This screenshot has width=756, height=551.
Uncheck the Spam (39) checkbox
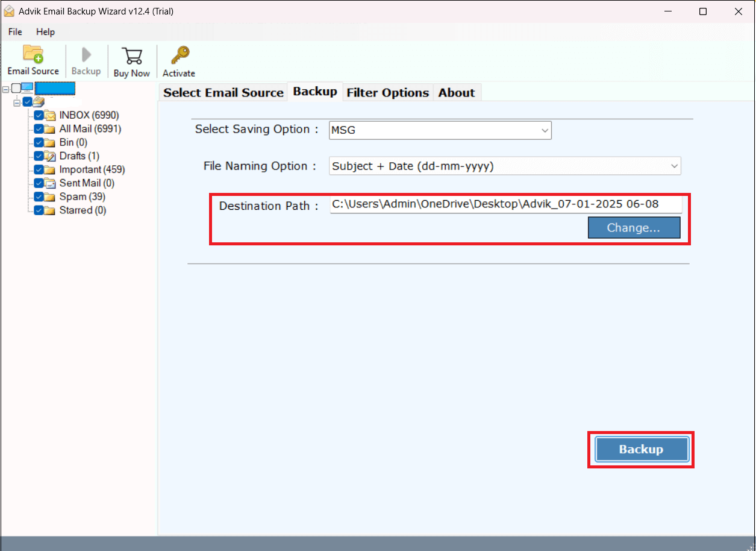pos(39,197)
